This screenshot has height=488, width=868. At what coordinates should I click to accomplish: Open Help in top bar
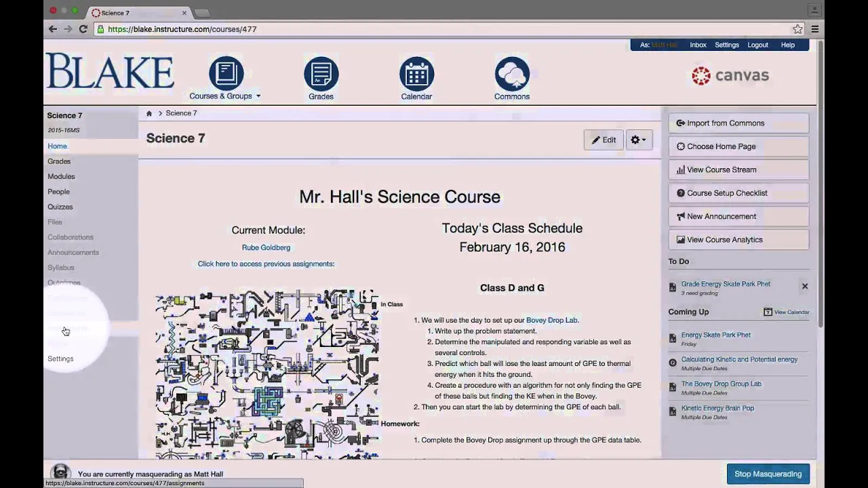click(x=787, y=45)
